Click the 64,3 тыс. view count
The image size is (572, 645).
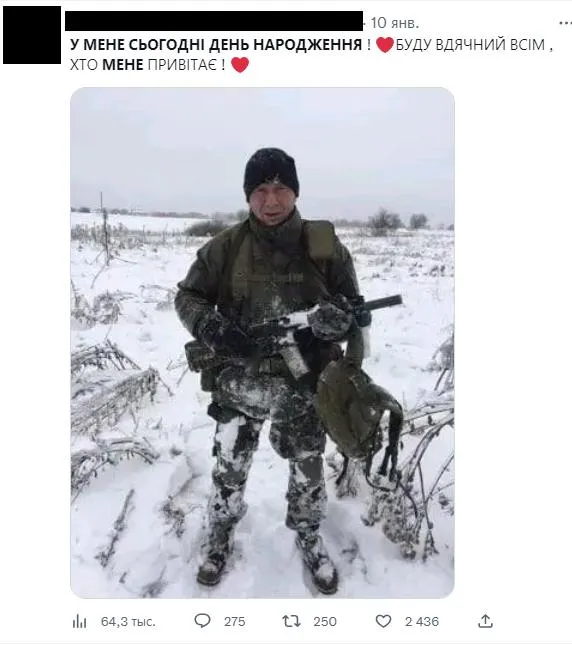point(128,622)
